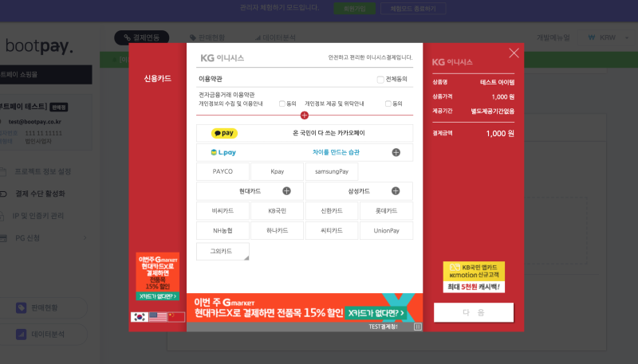Click the bootpay logo

click(39, 47)
